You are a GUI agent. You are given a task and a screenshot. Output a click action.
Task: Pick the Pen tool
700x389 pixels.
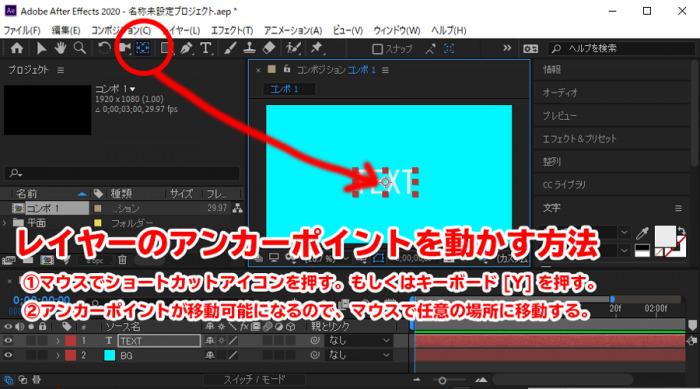pyautogui.click(x=186, y=48)
